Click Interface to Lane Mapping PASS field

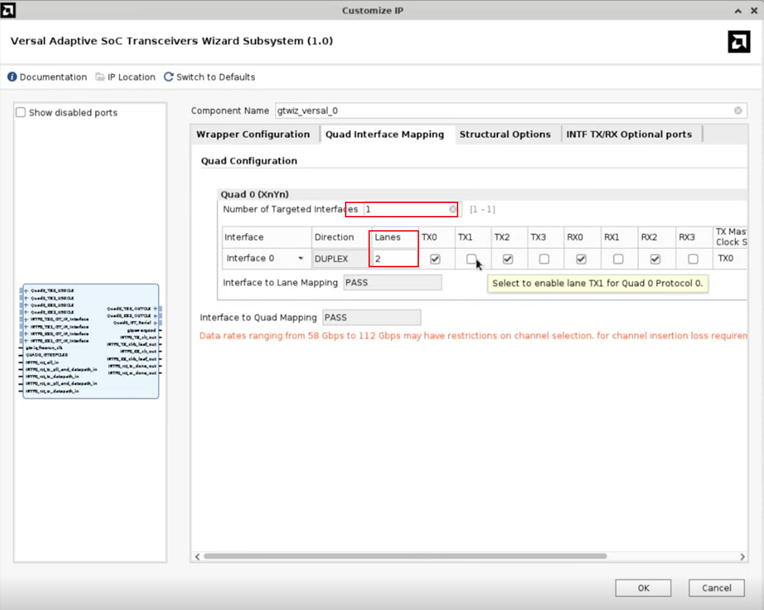pos(393,283)
